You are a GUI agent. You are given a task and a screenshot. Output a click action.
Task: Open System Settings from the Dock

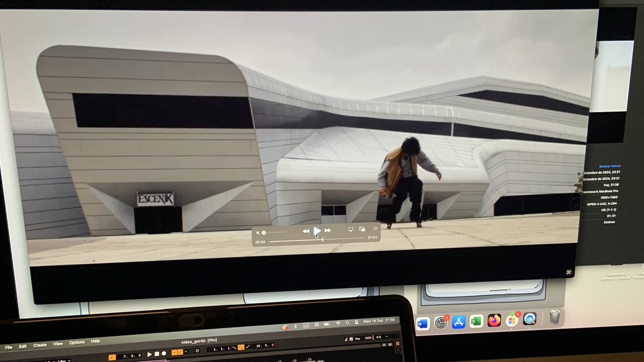[441, 322]
